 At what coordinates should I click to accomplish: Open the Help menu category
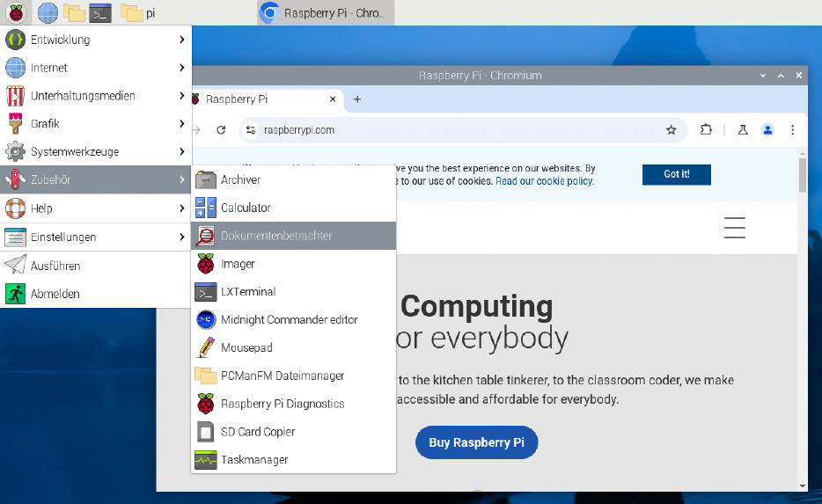(95, 208)
